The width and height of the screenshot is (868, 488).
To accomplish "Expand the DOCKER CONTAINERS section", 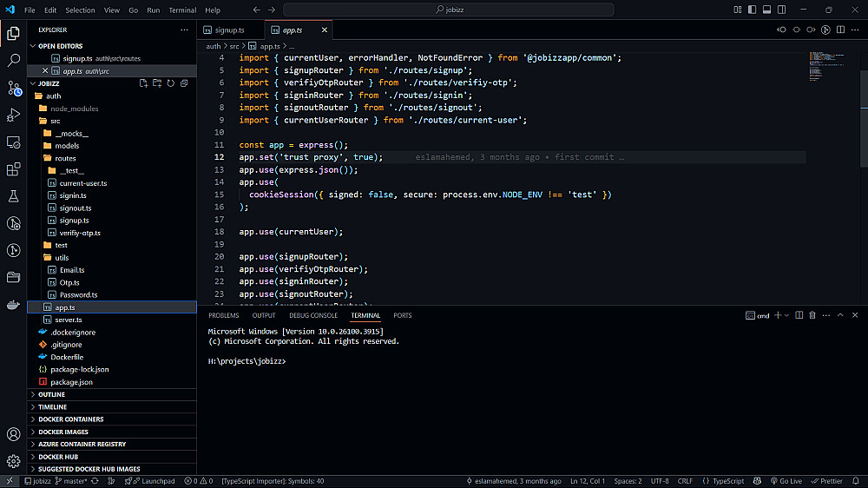I will (x=70, y=419).
